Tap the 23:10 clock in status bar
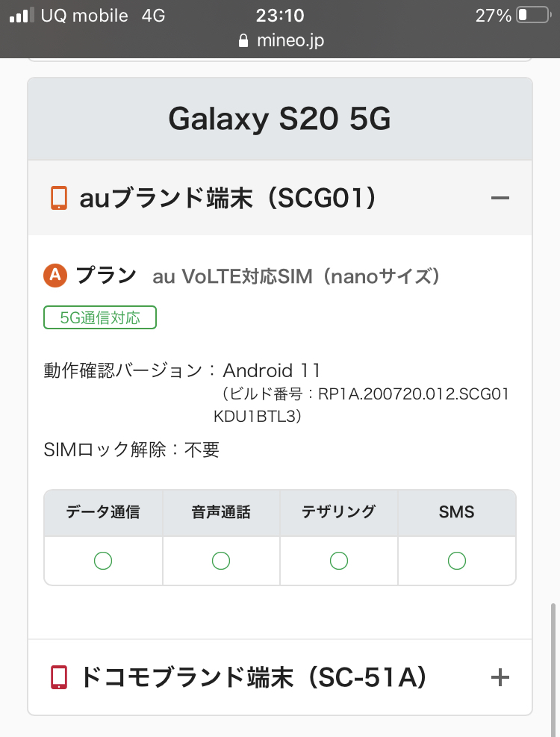Screen dimensions: 560x737 pos(280,15)
